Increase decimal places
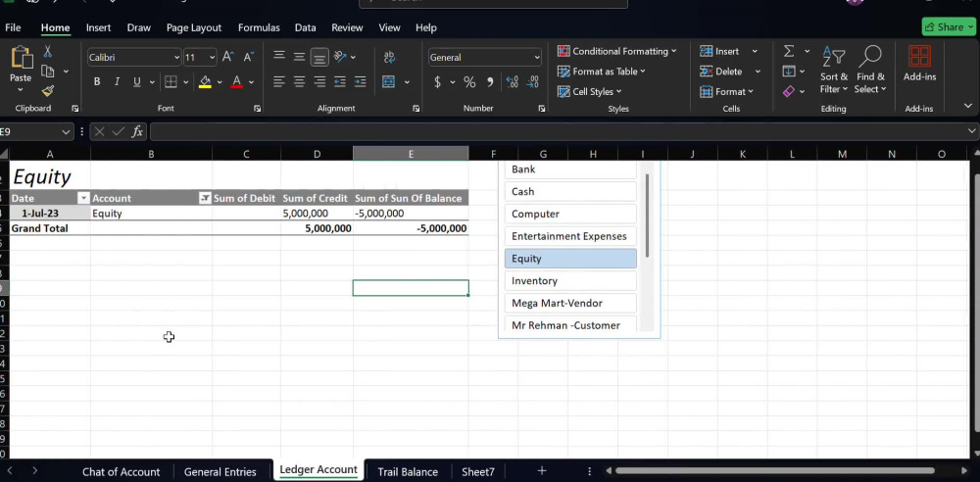Image resolution: width=980 pixels, height=482 pixels. 512,82
